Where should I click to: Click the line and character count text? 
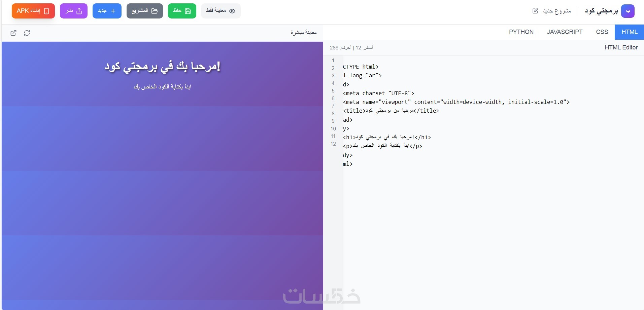tap(351, 48)
